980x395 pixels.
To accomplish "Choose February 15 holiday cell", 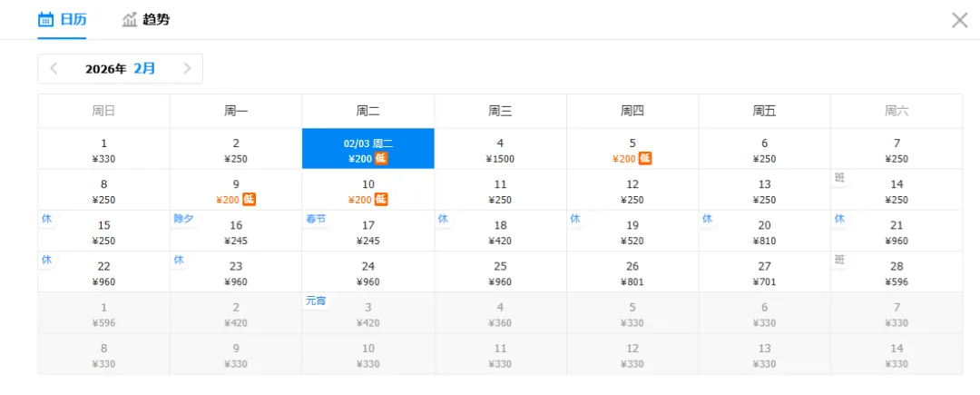I will pyautogui.click(x=103, y=232).
